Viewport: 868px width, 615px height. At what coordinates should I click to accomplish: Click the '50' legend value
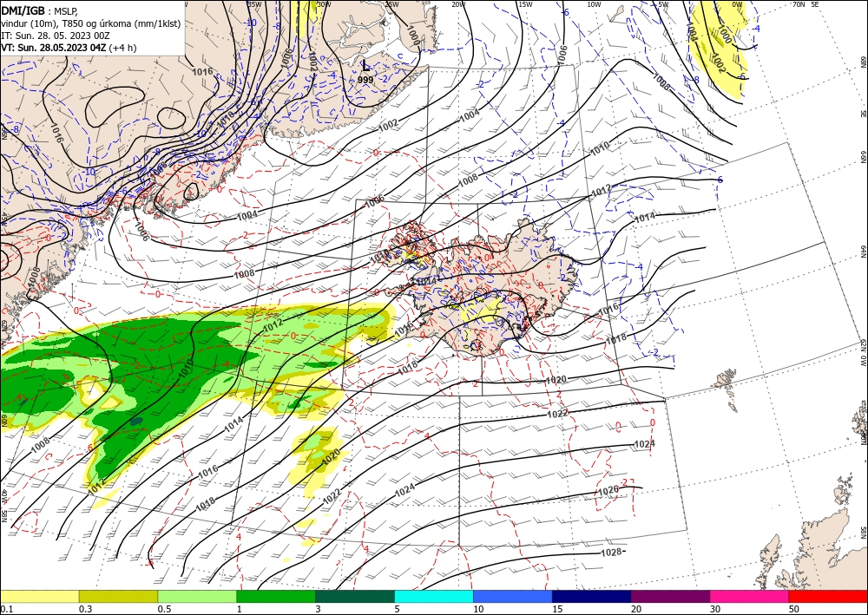(794, 609)
